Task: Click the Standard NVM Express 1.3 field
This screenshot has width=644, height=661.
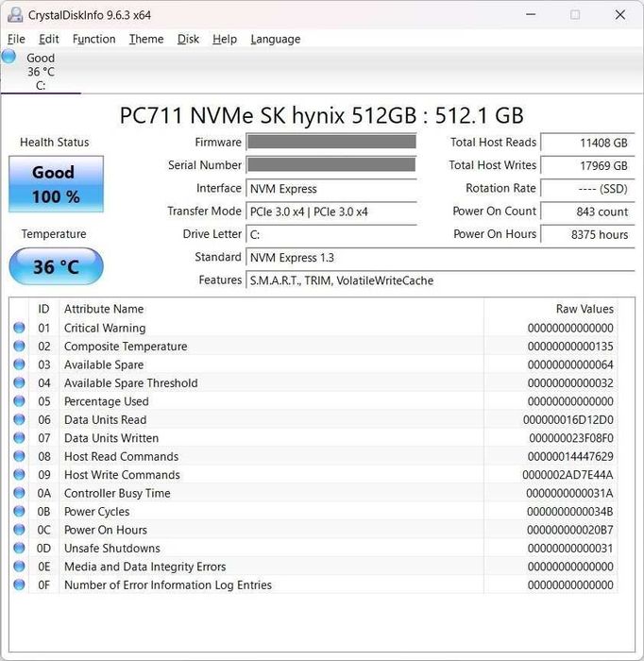Action: click(x=440, y=257)
